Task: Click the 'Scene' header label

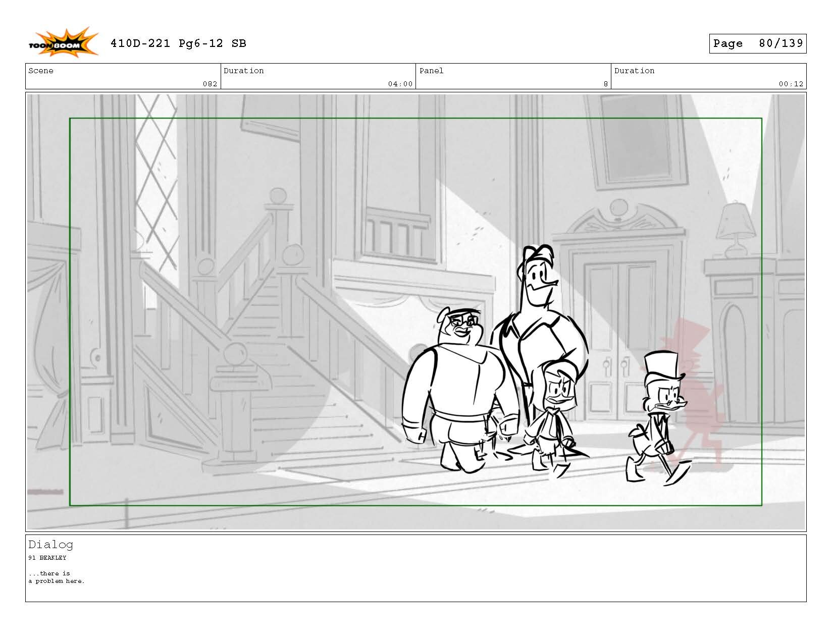Action: 41,71
